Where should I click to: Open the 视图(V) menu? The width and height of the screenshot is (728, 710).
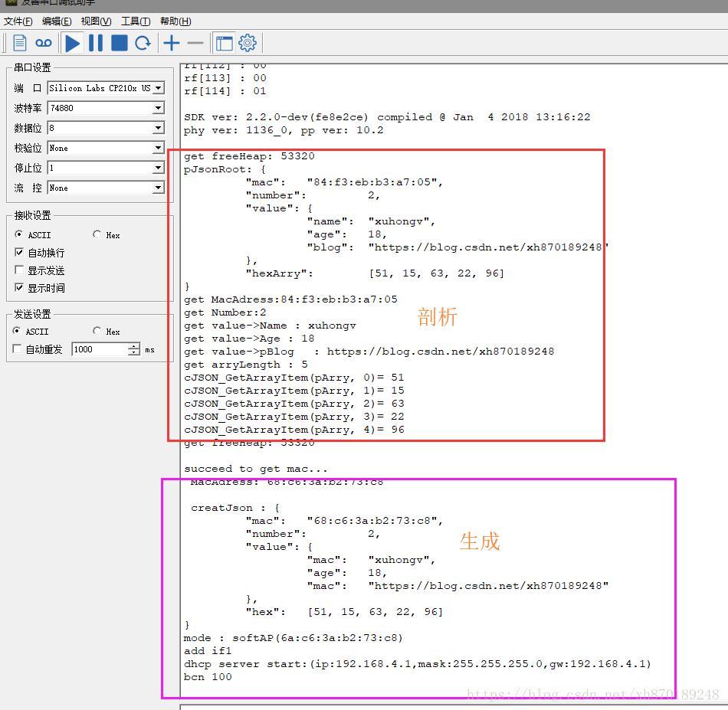pos(96,21)
